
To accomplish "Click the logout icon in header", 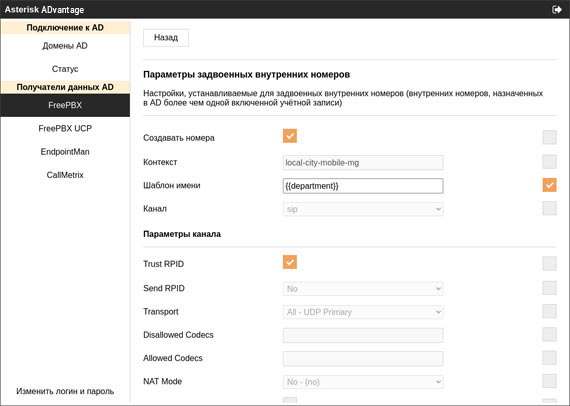I will click(x=557, y=9).
